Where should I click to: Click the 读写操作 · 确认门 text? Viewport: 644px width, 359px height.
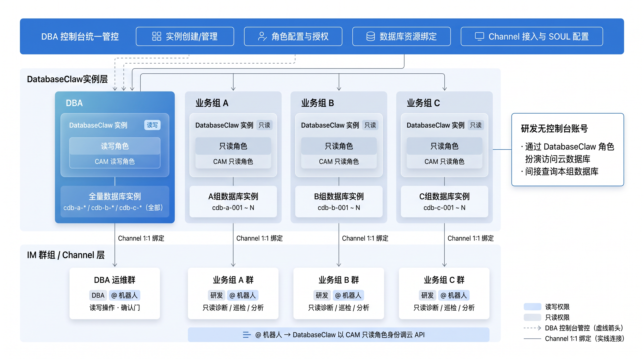pyautogui.click(x=115, y=308)
